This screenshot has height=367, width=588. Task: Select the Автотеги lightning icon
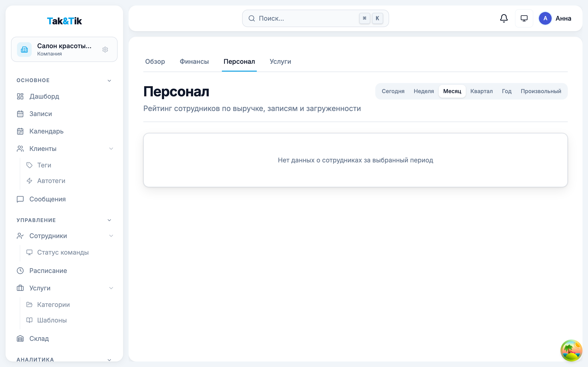click(x=29, y=181)
